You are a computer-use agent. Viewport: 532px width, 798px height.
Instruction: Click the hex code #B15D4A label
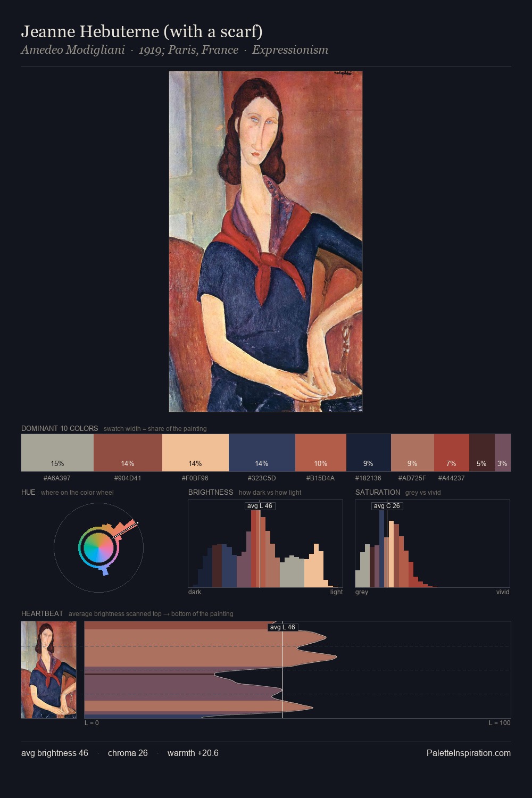(x=321, y=478)
